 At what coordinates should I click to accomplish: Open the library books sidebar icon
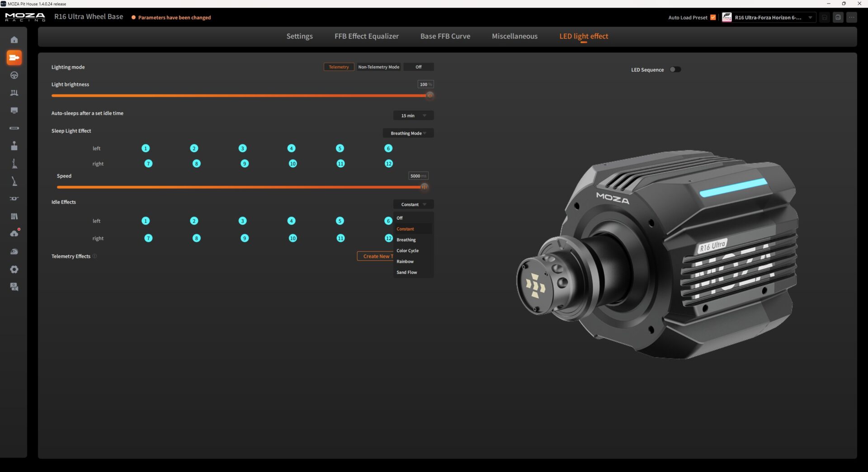14,216
